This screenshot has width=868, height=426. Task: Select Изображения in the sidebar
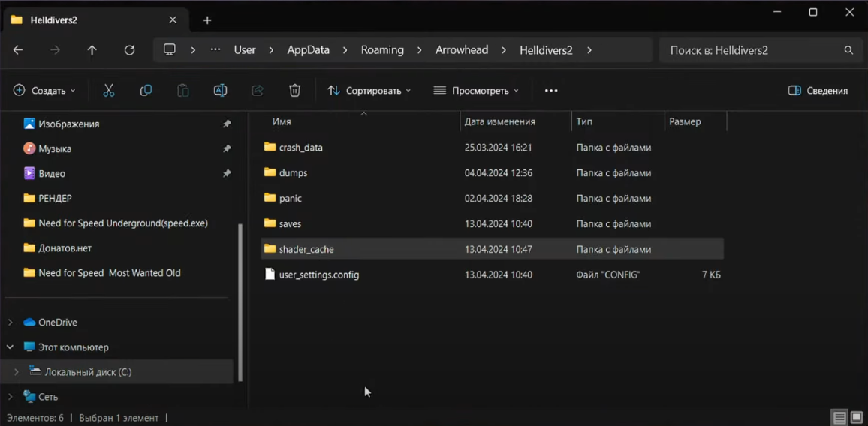(x=69, y=124)
